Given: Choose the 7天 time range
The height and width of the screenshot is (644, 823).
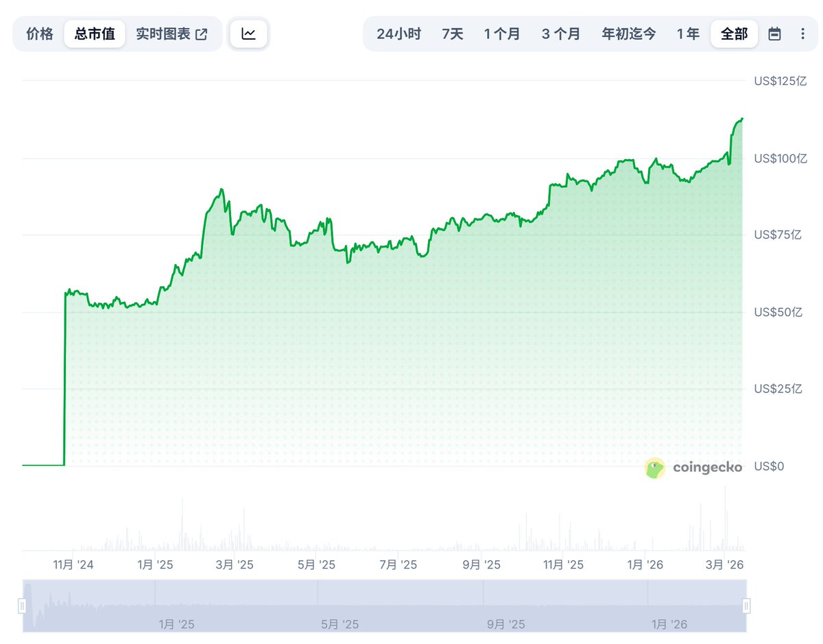Looking at the screenshot, I should (453, 34).
